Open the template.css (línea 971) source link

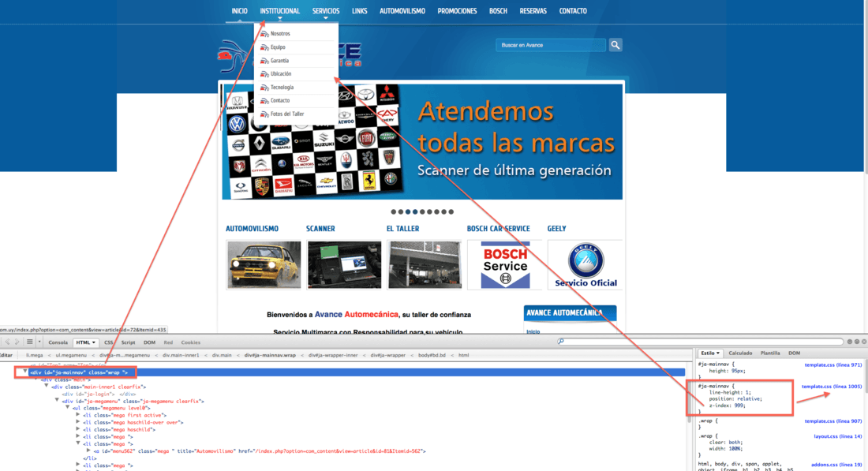point(832,364)
